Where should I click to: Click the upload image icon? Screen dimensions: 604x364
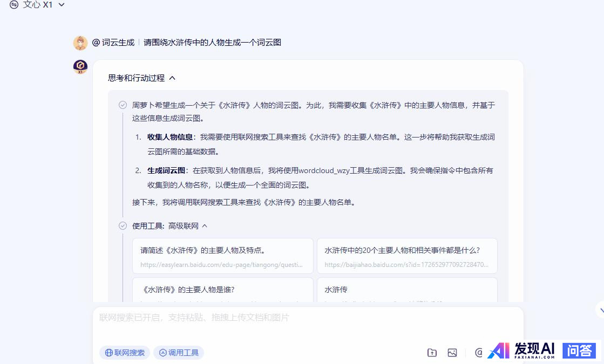[452, 353]
